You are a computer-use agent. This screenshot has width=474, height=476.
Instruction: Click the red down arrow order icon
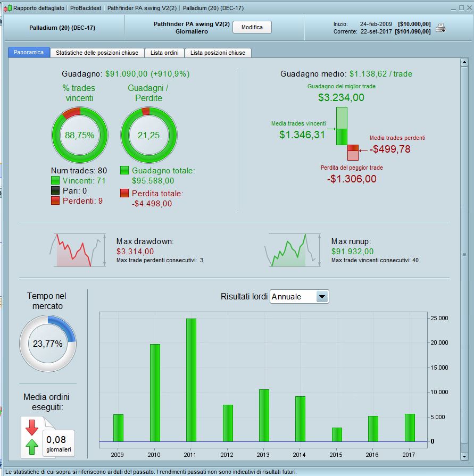tap(32, 428)
